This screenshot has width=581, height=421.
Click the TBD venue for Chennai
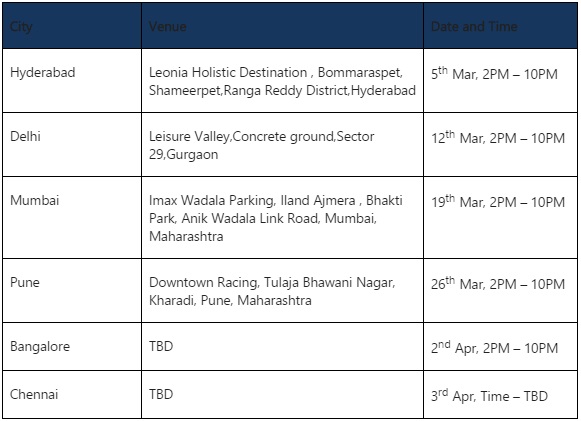(161, 394)
